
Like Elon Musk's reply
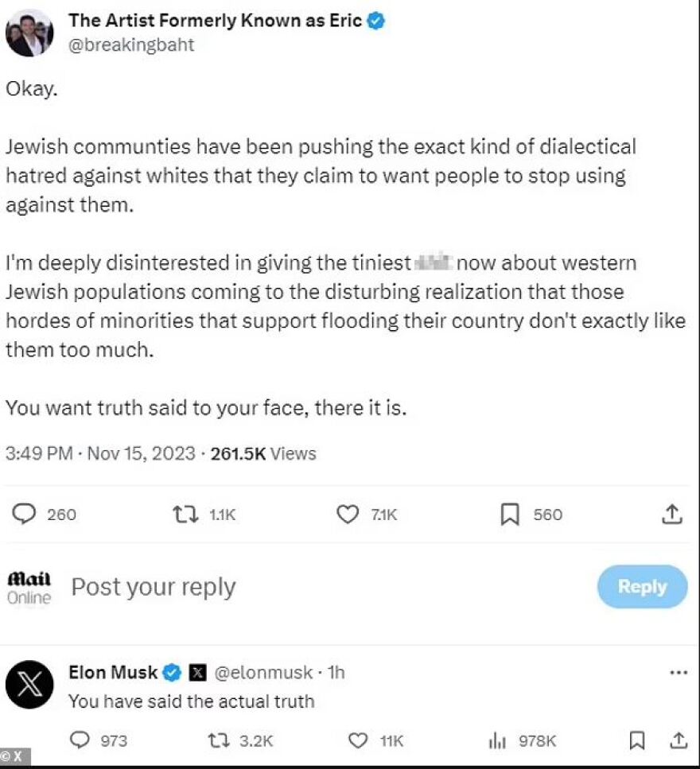click(x=359, y=740)
